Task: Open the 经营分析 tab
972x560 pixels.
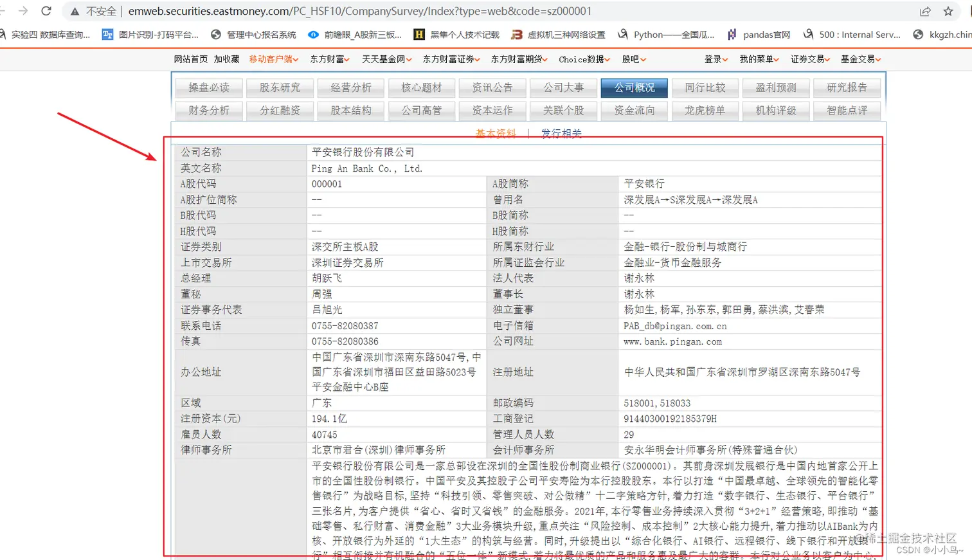Action: (351, 88)
